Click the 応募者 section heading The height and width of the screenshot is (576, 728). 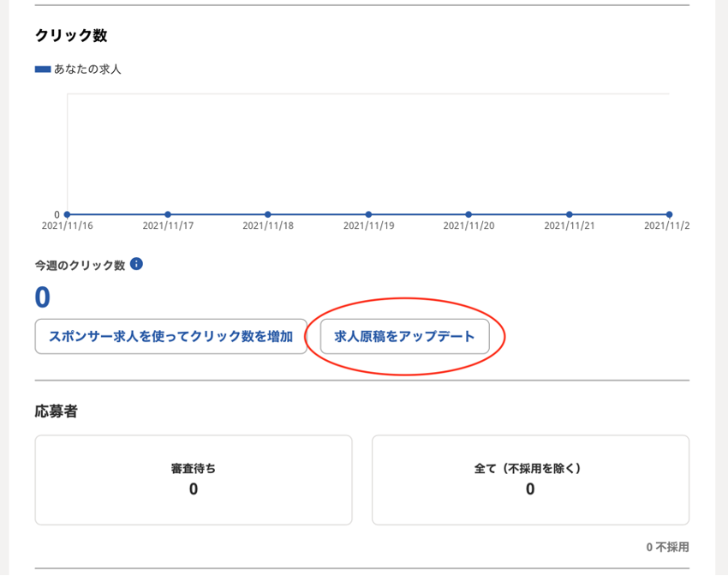pyautogui.click(x=57, y=411)
